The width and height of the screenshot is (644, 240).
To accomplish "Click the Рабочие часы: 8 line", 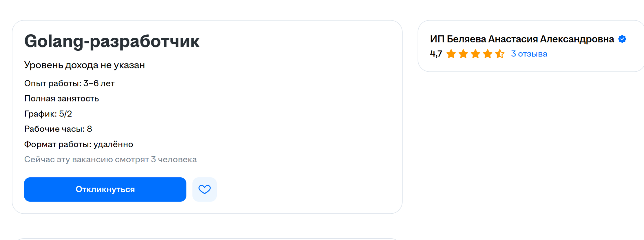I will (58, 129).
